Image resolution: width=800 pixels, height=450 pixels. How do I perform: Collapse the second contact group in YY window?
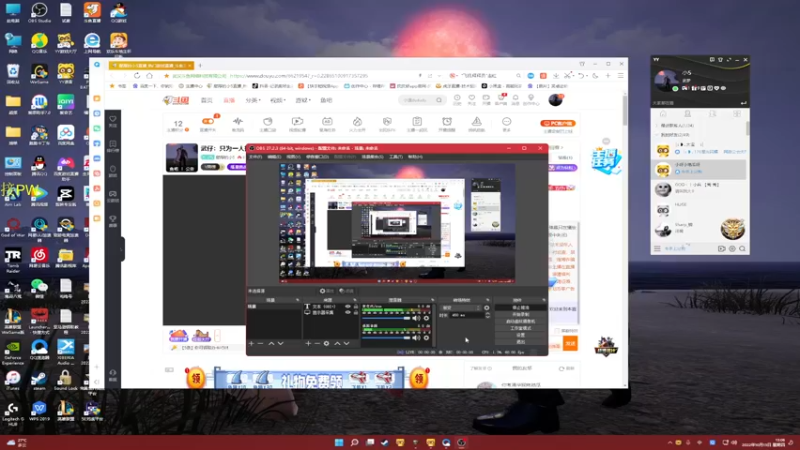tap(657, 135)
